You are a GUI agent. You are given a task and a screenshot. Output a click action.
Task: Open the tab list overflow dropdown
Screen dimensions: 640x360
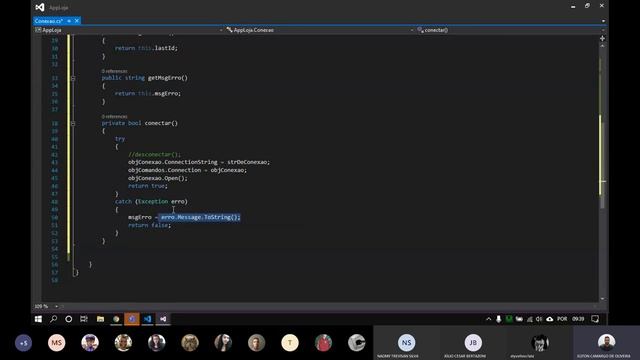pyautogui.click(x=603, y=21)
